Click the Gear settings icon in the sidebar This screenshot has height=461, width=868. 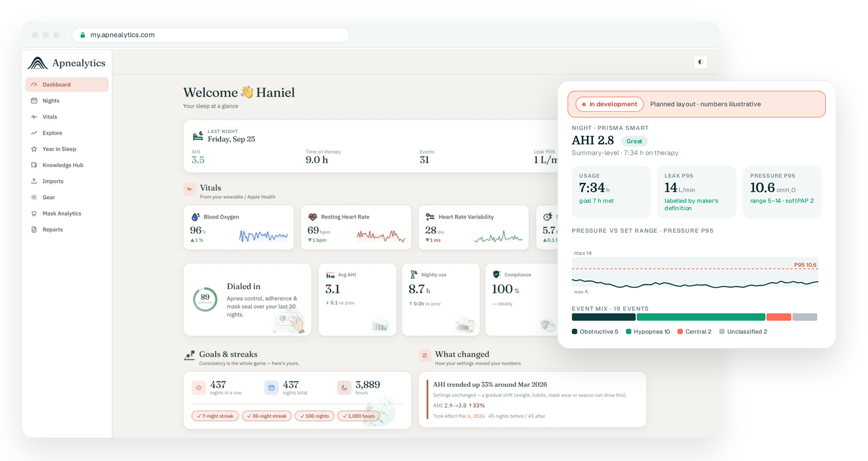(x=34, y=197)
